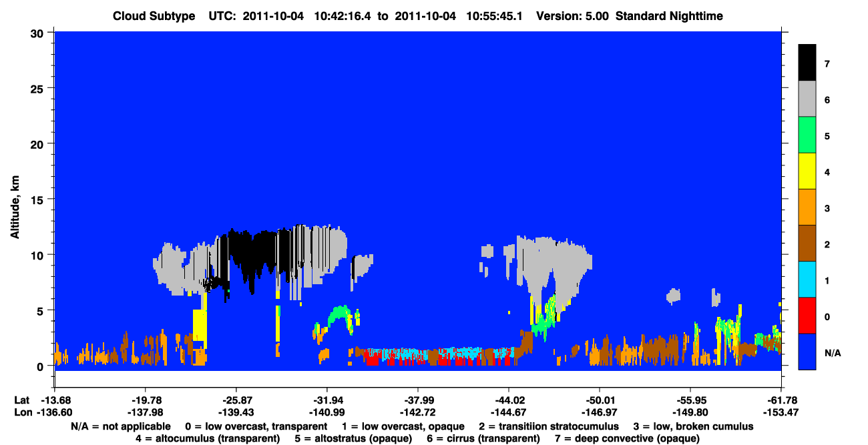Click the cyan legend swatch for class 1
The width and height of the screenshot is (868, 445).
pos(807,280)
